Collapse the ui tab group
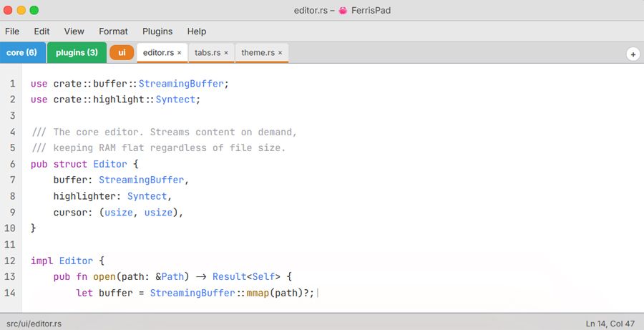The image size is (644, 330). (122, 52)
